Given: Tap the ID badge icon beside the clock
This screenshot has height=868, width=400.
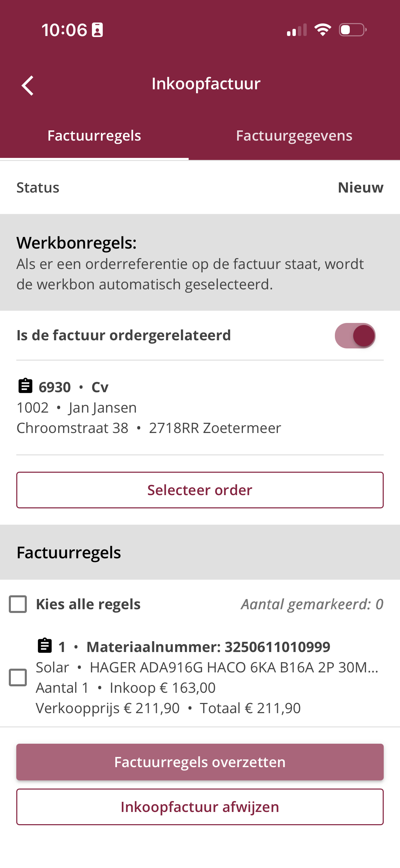Looking at the screenshot, I should click(97, 30).
